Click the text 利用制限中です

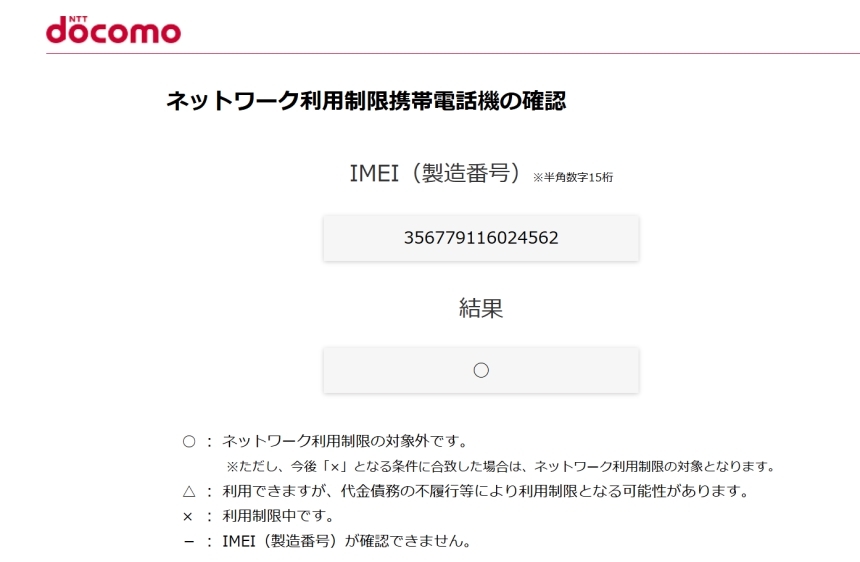point(278,516)
